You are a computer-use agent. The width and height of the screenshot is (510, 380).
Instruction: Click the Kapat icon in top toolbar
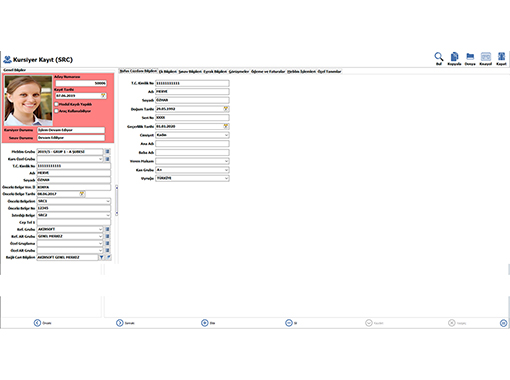click(x=501, y=57)
